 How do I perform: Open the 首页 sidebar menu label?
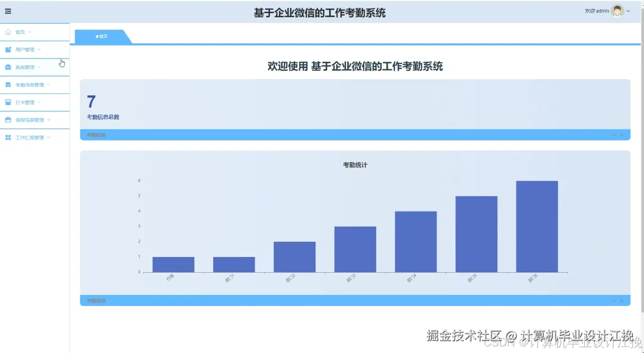(x=20, y=32)
